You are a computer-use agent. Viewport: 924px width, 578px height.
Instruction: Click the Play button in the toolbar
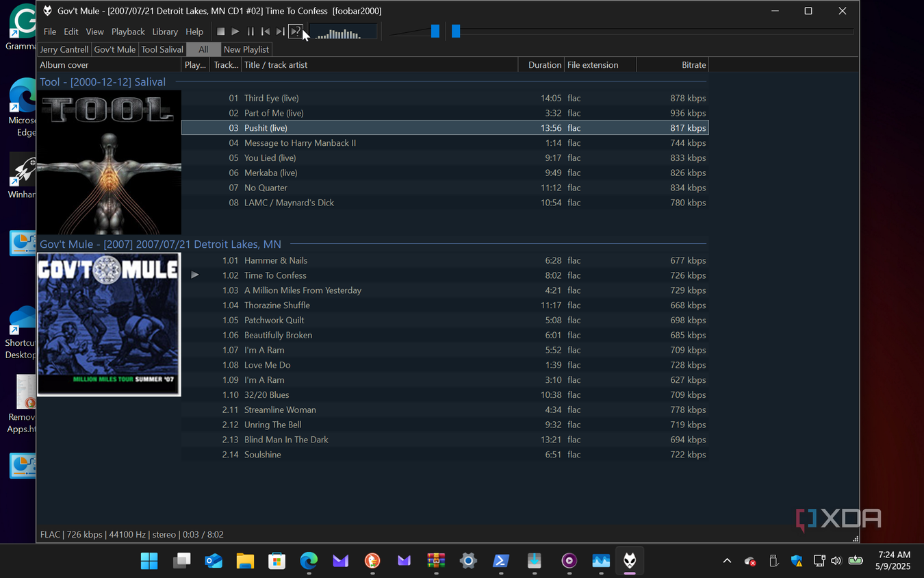(235, 32)
